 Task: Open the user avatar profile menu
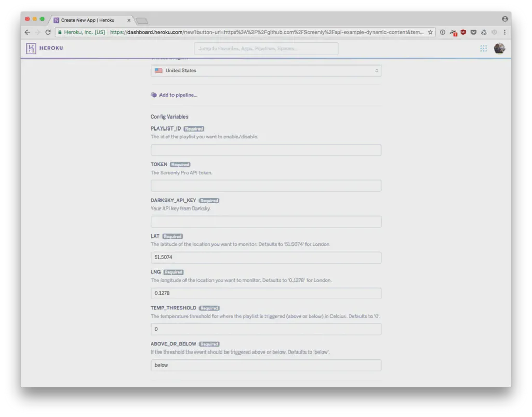(x=499, y=48)
